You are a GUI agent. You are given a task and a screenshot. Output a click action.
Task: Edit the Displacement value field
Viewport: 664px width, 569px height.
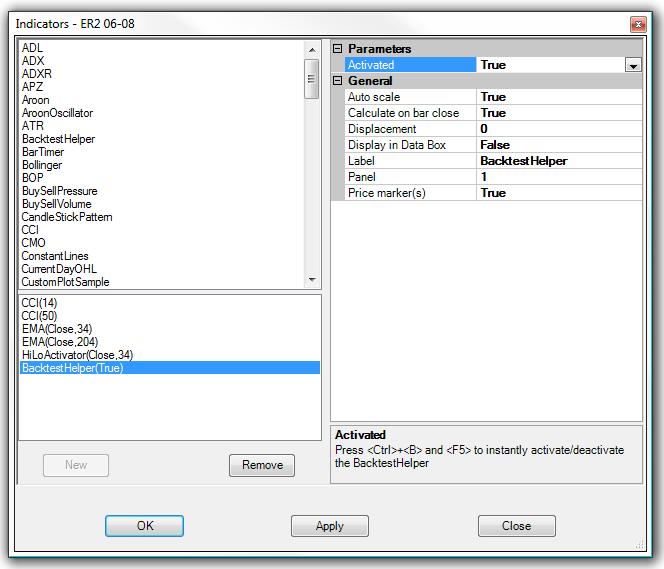(x=559, y=129)
